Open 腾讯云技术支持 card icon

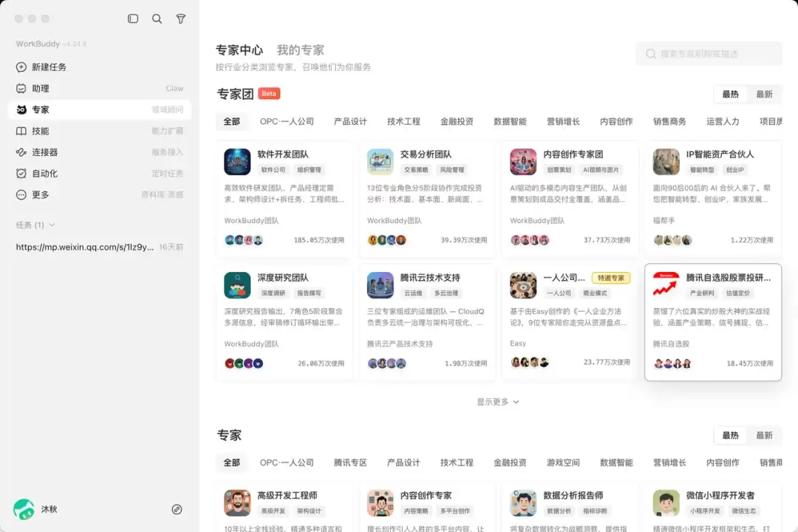pos(381,285)
